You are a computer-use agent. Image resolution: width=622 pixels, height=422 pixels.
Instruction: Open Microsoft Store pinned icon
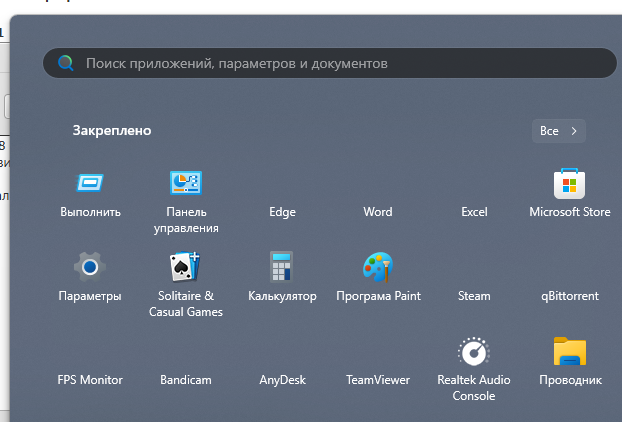[x=569, y=184]
